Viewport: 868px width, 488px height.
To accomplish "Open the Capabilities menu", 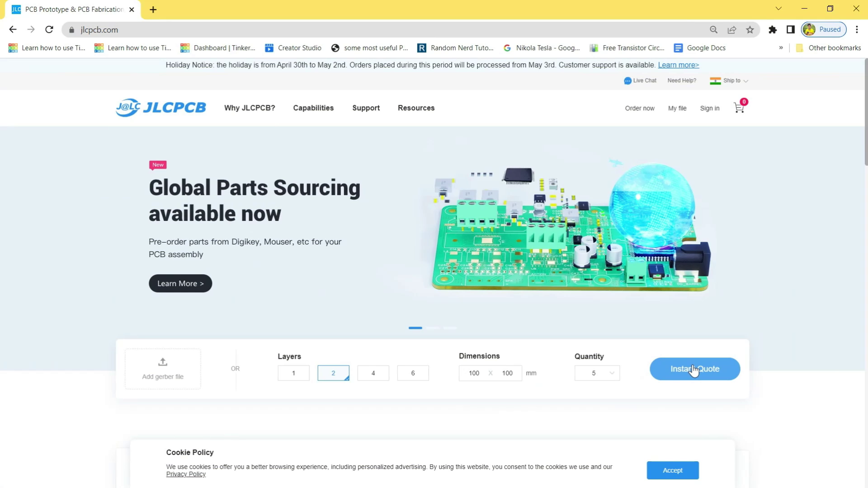I will coord(313,108).
